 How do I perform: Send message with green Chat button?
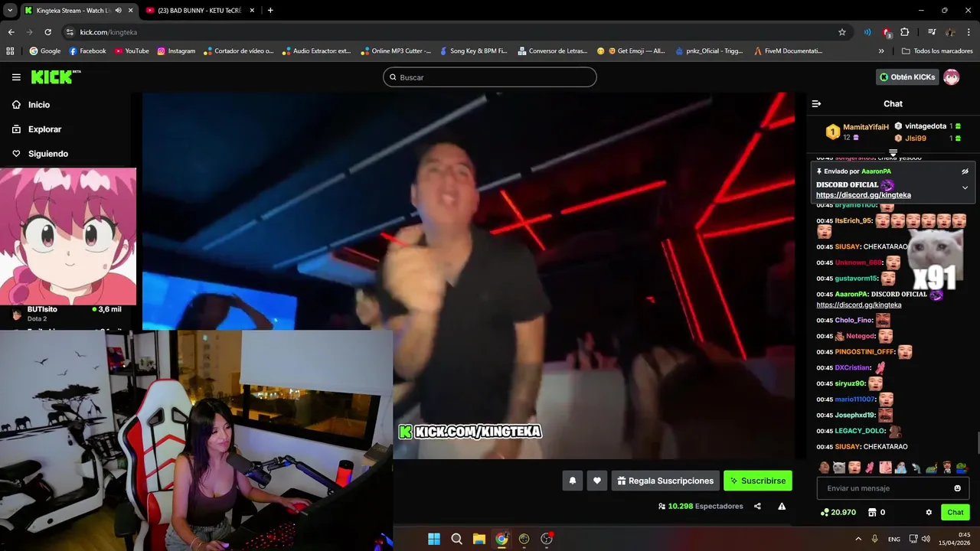(x=955, y=512)
